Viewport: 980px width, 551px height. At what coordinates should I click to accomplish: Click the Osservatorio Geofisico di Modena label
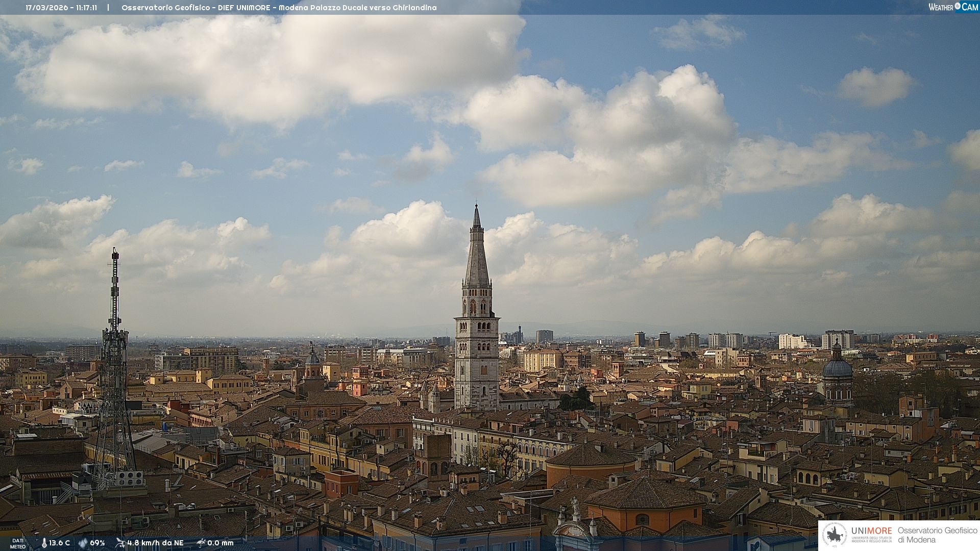pos(937,535)
